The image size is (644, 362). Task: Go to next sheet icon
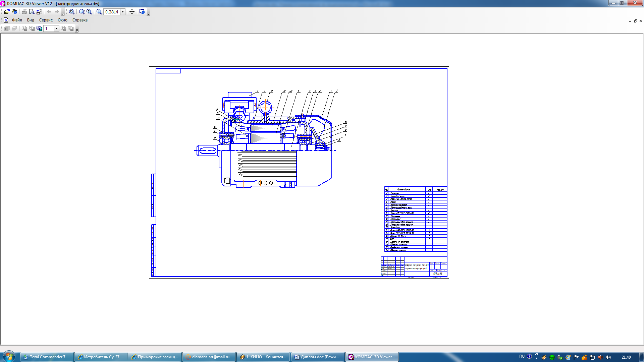[63, 28]
